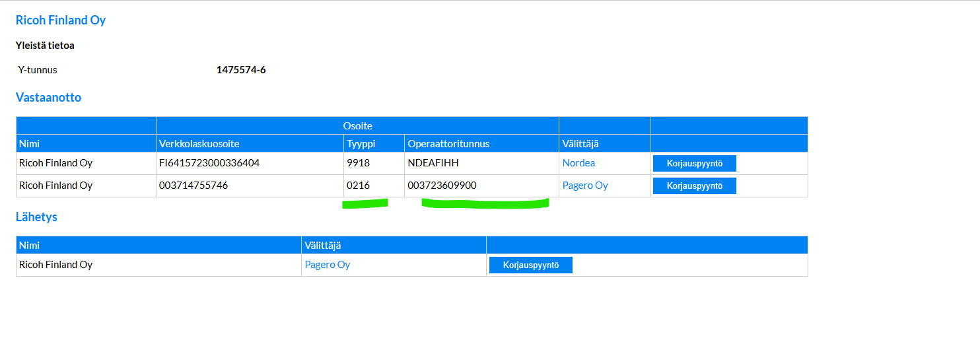Click Ricoh Finland Oy name in the 003714755746 row
980x340 pixels.
coord(55,186)
